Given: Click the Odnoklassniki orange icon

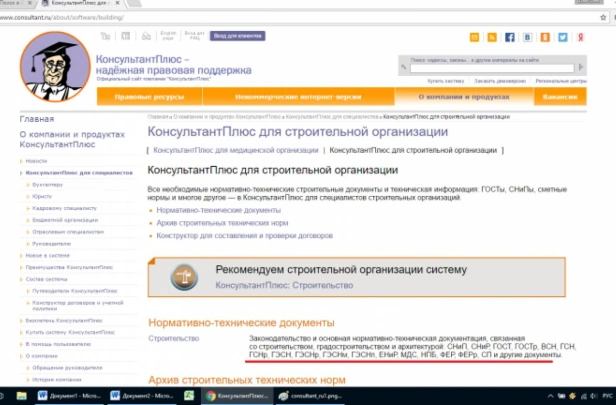Looking at the screenshot, I should click(x=545, y=37).
